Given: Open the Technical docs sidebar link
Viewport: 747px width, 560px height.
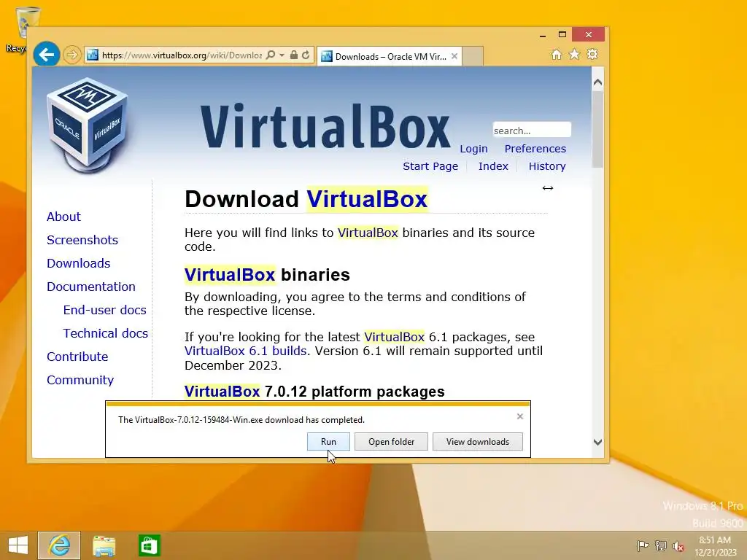Looking at the screenshot, I should (106, 333).
